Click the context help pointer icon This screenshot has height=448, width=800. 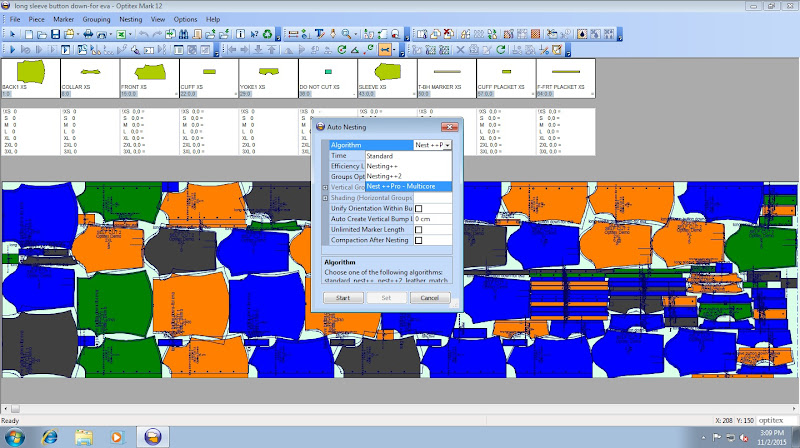[x=254, y=34]
